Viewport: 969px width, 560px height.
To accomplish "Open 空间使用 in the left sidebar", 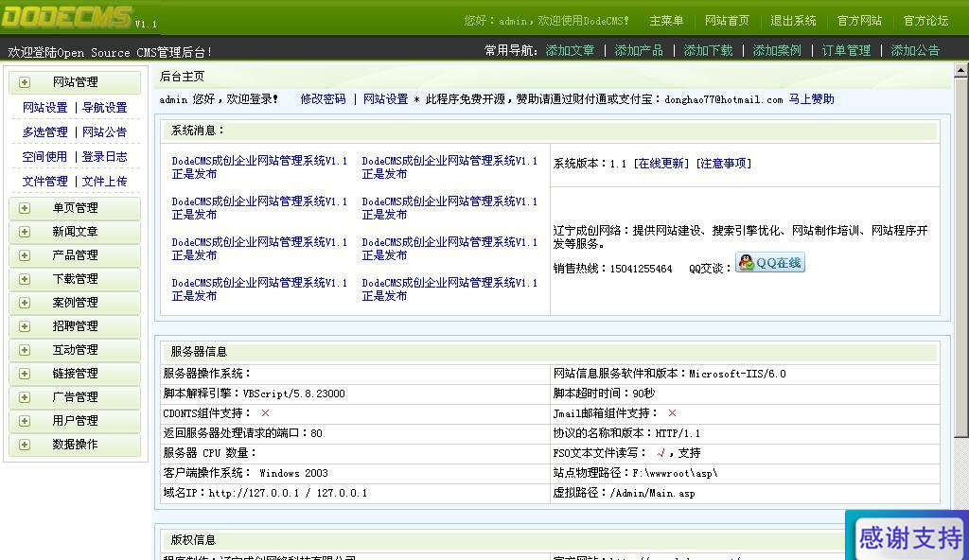I will [45, 157].
